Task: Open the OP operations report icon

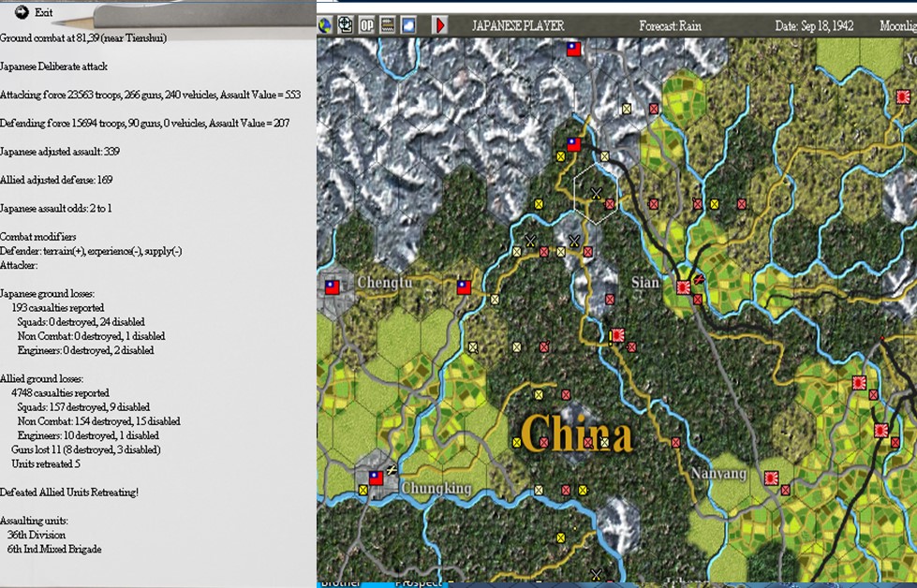Action: [x=366, y=25]
